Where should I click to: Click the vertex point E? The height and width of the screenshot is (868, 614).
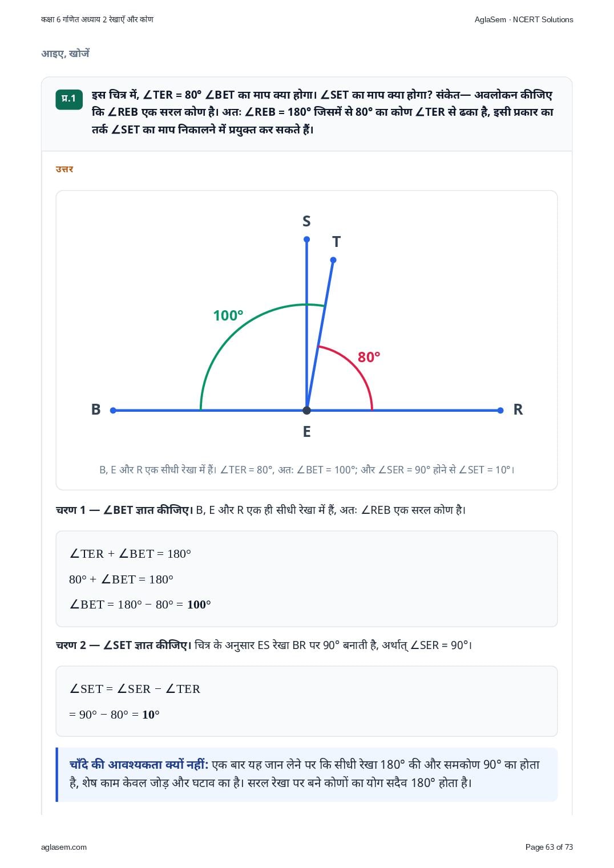[x=306, y=410]
